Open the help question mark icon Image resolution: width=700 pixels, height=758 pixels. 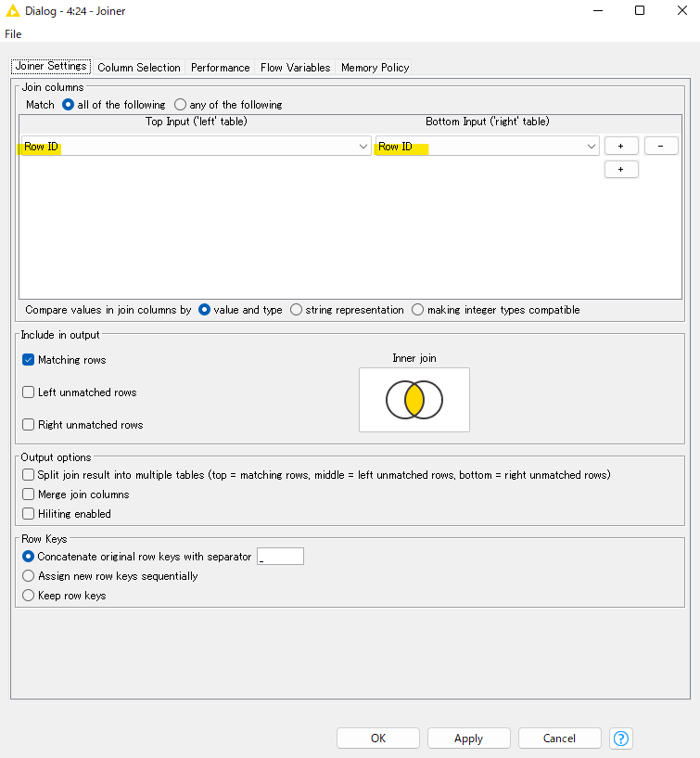click(x=621, y=739)
